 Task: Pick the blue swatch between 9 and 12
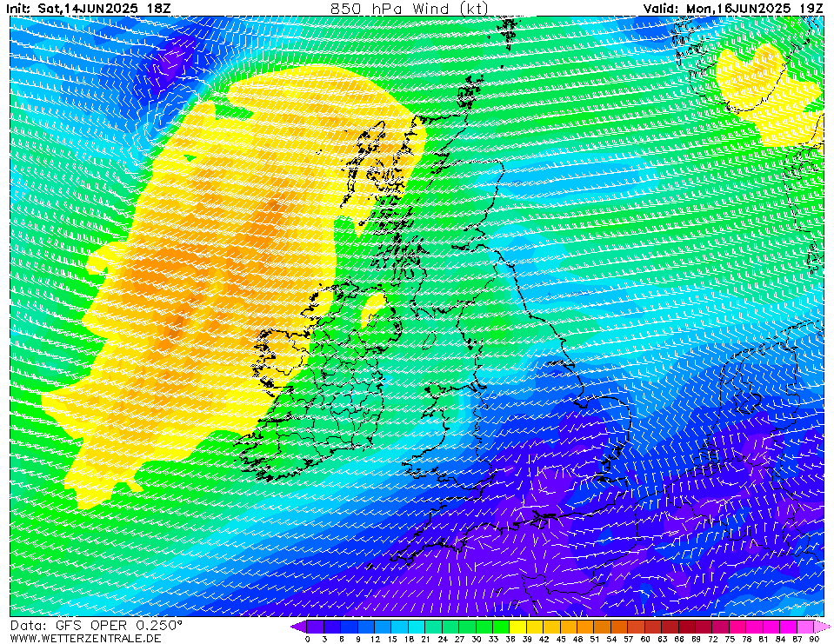(x=366, y=627)
